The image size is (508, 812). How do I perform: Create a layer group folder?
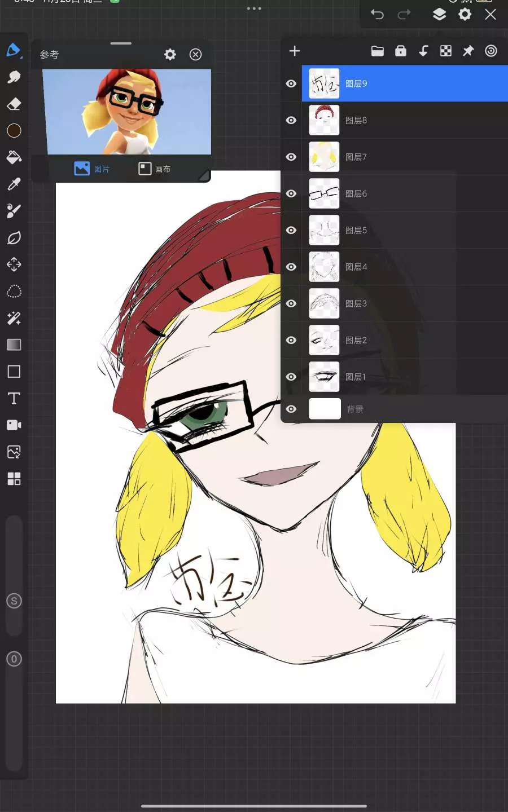click(378, 51)
